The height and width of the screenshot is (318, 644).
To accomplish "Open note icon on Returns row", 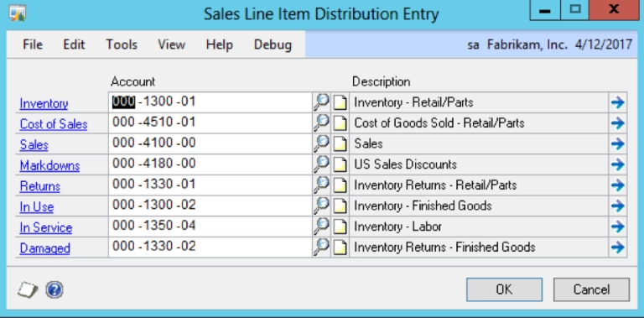I will 340,185.
